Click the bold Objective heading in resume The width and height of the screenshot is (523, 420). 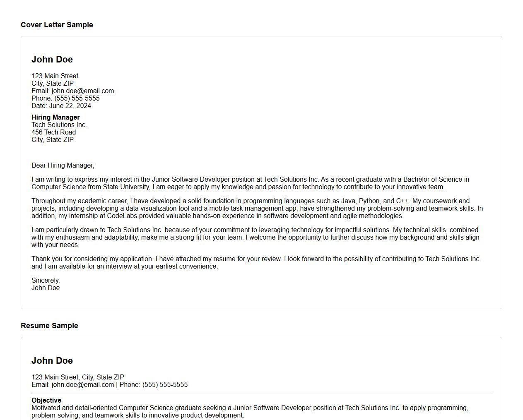[46, 401]
